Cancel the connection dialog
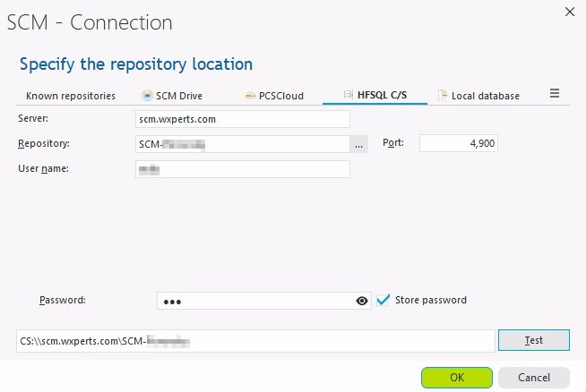Viewport: 586px width, 392px height. coord(533,377)
